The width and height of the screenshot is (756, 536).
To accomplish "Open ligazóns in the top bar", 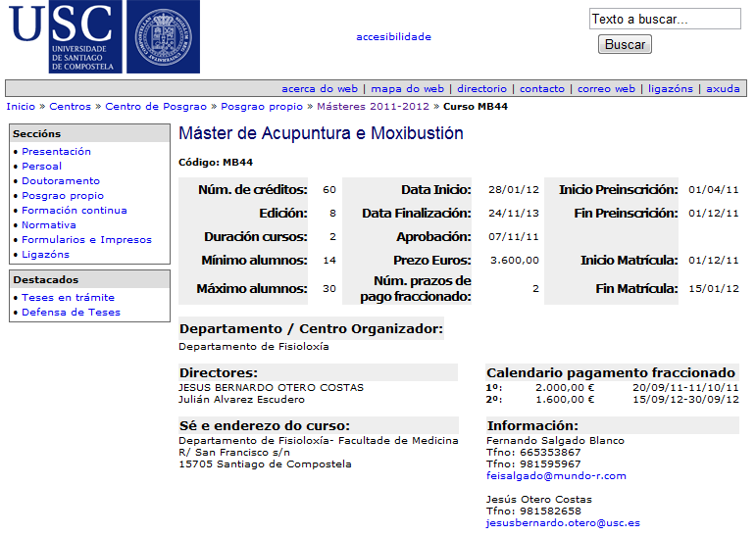I will click(x=670, y=89).
